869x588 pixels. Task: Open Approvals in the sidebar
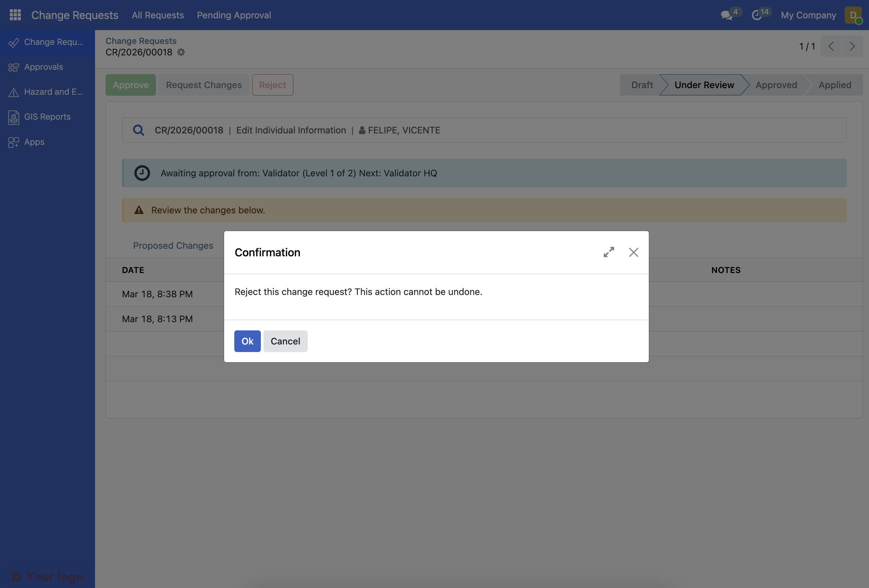tap(48, 67)
